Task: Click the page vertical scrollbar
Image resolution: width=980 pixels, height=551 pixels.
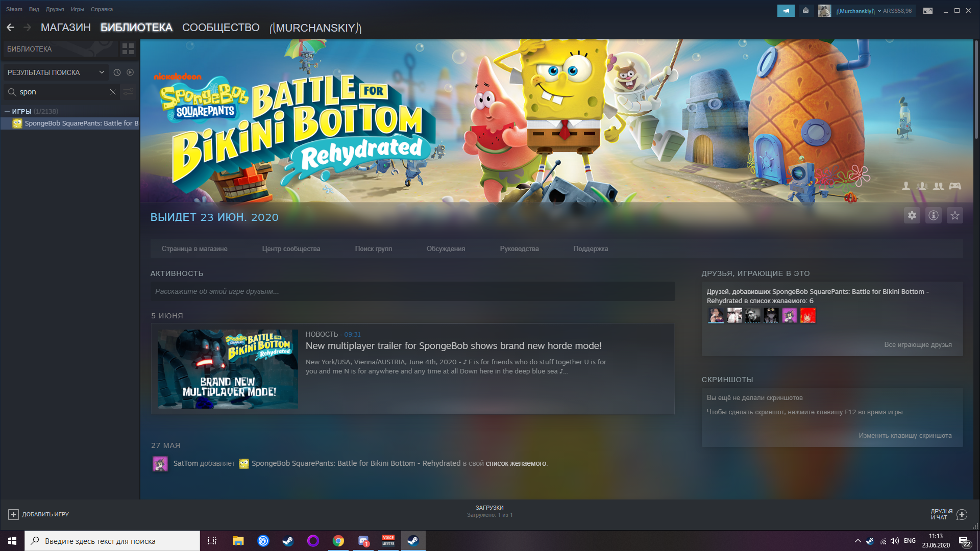Action: coord(976,88)
